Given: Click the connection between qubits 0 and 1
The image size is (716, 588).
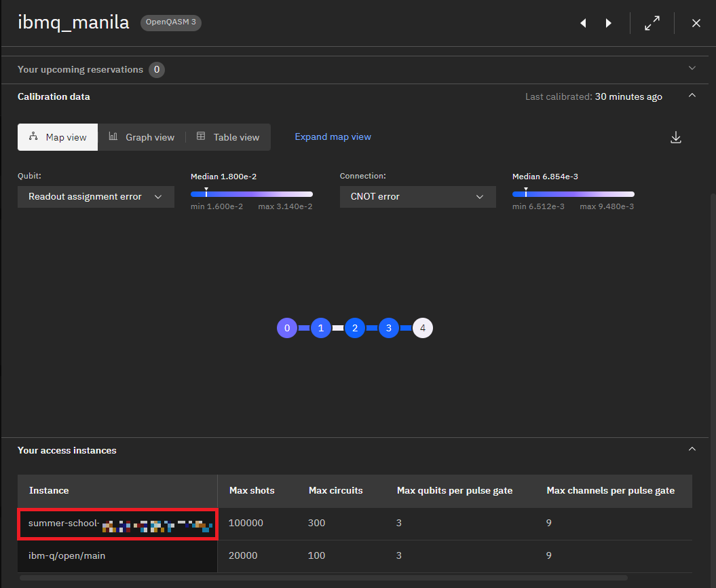Looking at the screenshot, I should (303, 328).
